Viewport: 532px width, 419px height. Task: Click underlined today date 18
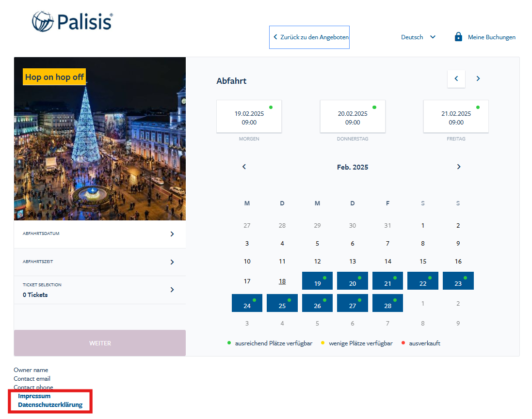pyautogui.click(x=282, y=281)
